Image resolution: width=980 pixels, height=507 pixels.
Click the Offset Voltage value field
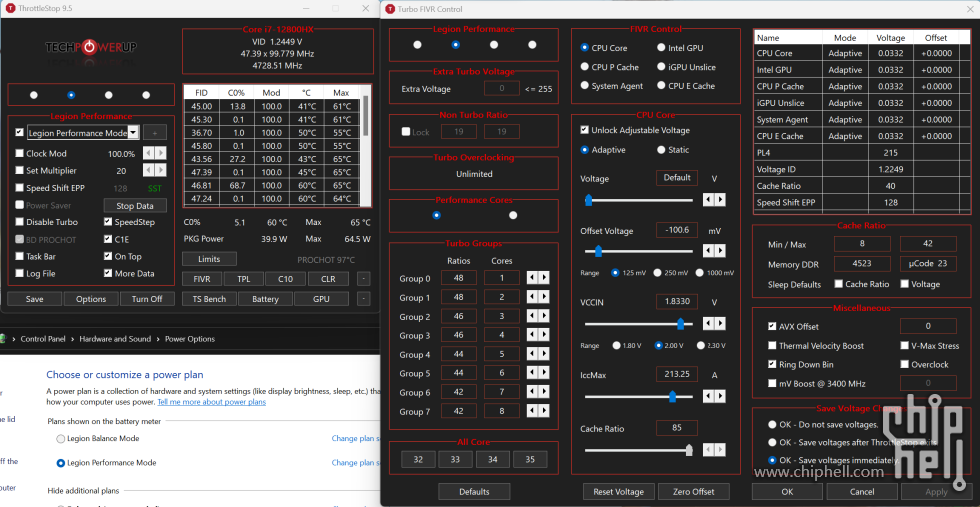pyautogui.click(x=677, y=230)
